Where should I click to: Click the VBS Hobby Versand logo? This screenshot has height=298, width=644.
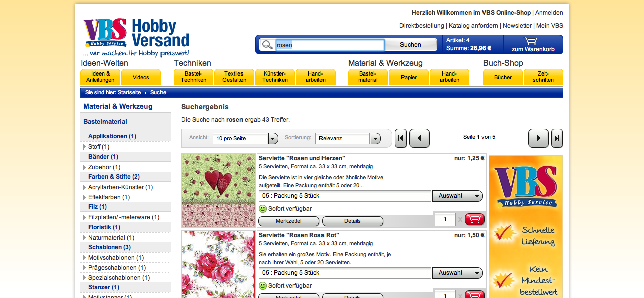click(x=136, y=38)
